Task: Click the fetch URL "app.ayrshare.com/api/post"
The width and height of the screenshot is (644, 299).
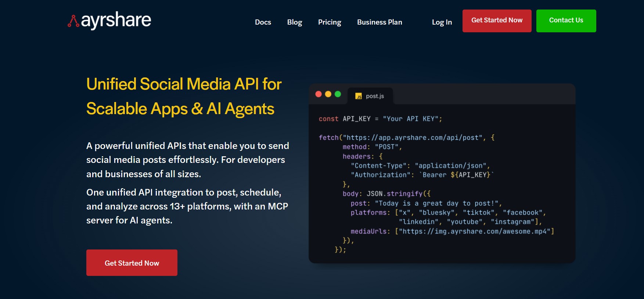Action: [x=428, y=138]
